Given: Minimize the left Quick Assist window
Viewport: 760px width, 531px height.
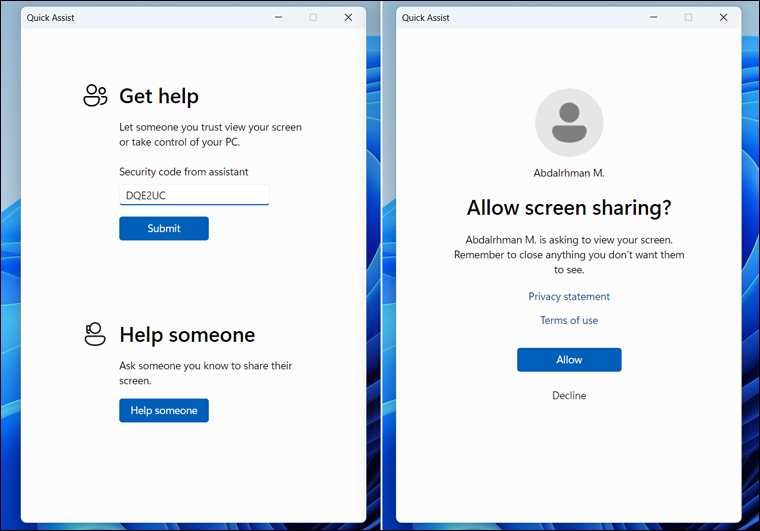Looking at the screenshot, I should 278,17.
